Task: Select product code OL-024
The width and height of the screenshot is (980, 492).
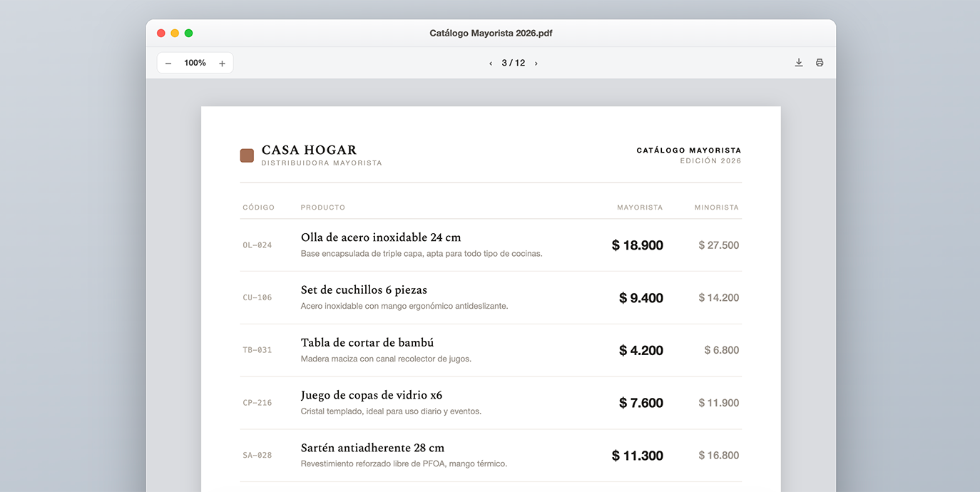Action: pyautogui.click(x=257, y=245)
